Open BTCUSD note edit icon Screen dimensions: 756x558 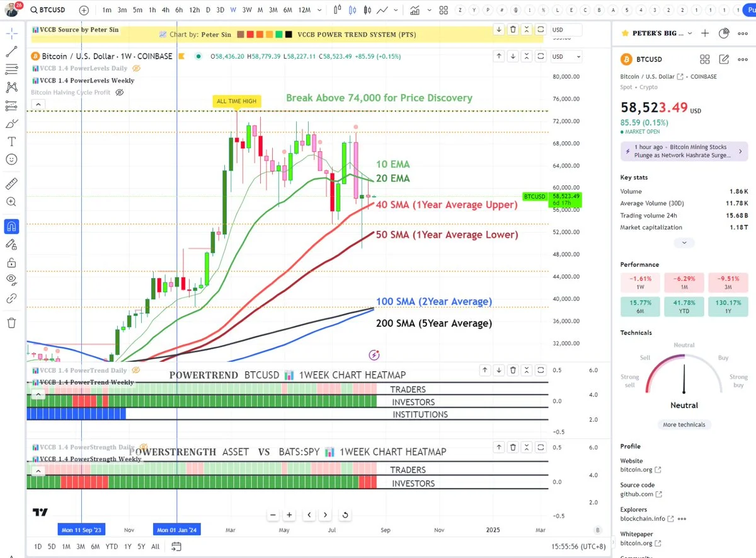point(724,59)
